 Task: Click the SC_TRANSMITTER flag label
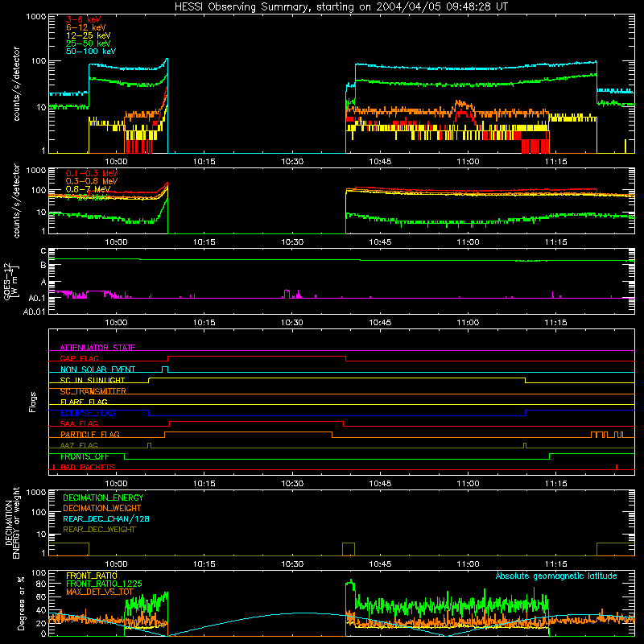pos(93,391)
